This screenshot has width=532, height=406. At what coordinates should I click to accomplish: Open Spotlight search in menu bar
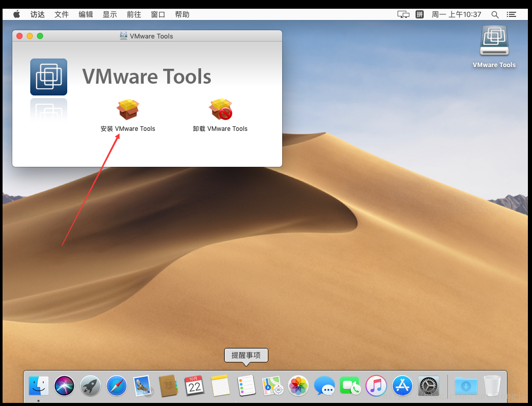click(x=495, y=14)
